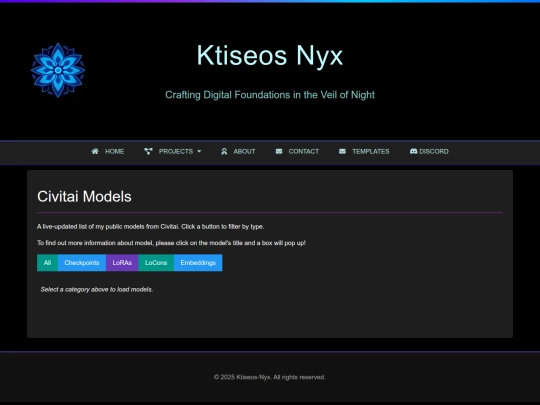The image size is (540, 405).
Task: Click the Ktiseos Nyx site title
Action: (270, 56)
